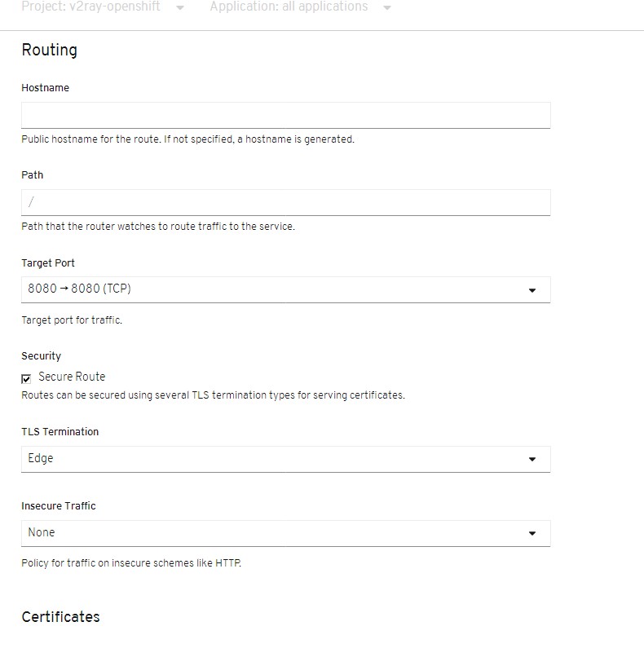The image size is (644, 657).
Task: Click the Target Port field label
Action: 48,263
